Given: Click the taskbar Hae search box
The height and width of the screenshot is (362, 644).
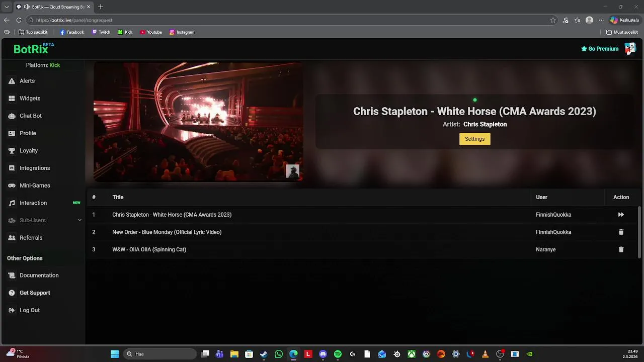Looking at the screenshot, I should [x=160, y=354].
